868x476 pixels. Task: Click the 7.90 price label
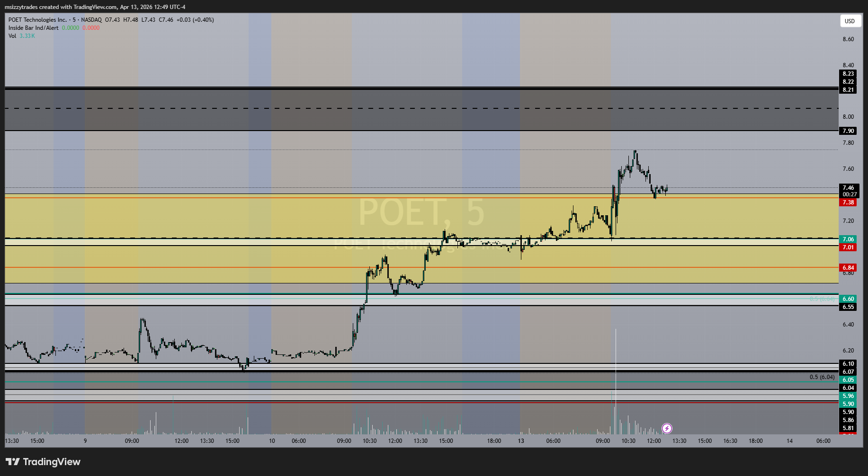point(848,131)
